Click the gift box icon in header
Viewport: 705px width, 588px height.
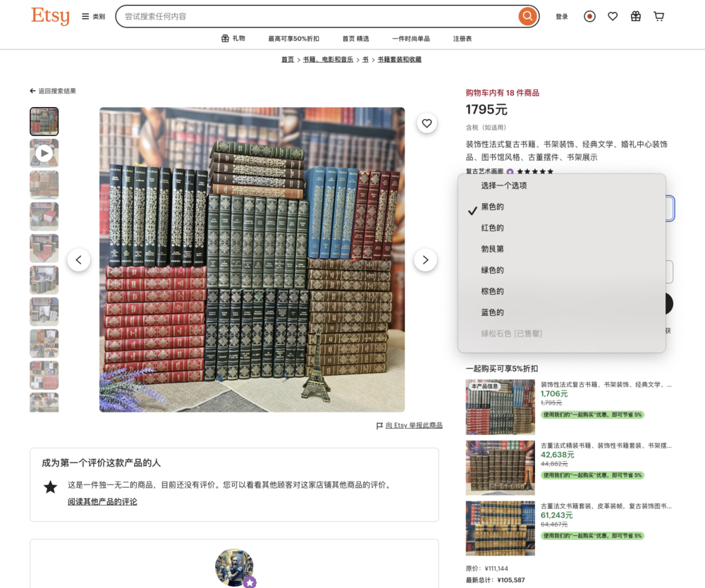click(635, 16)
